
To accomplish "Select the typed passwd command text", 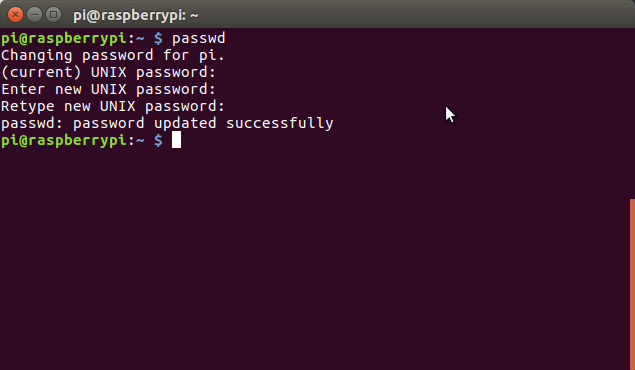I will coord(198,38).
